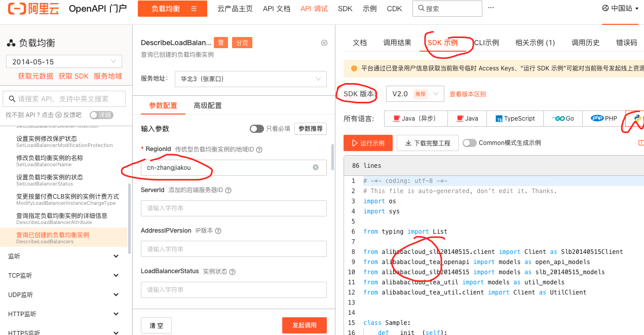Click the ServerId input field

tap(234, 208)
